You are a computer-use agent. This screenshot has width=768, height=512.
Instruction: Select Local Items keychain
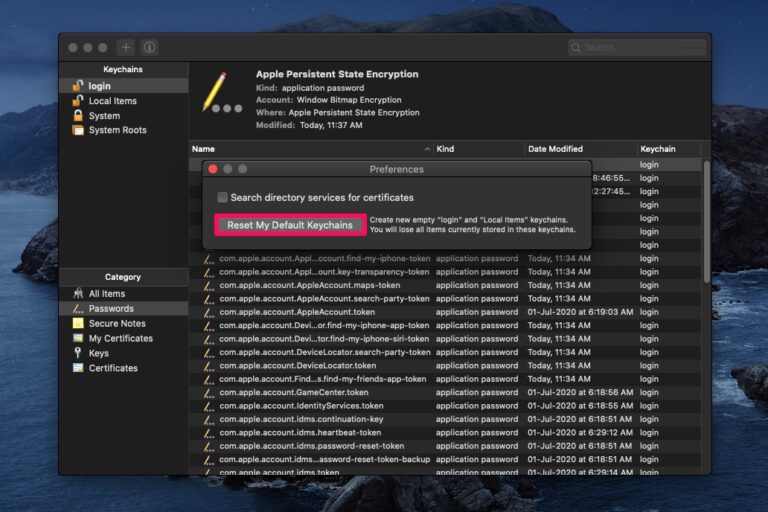[x=113, y=101]
